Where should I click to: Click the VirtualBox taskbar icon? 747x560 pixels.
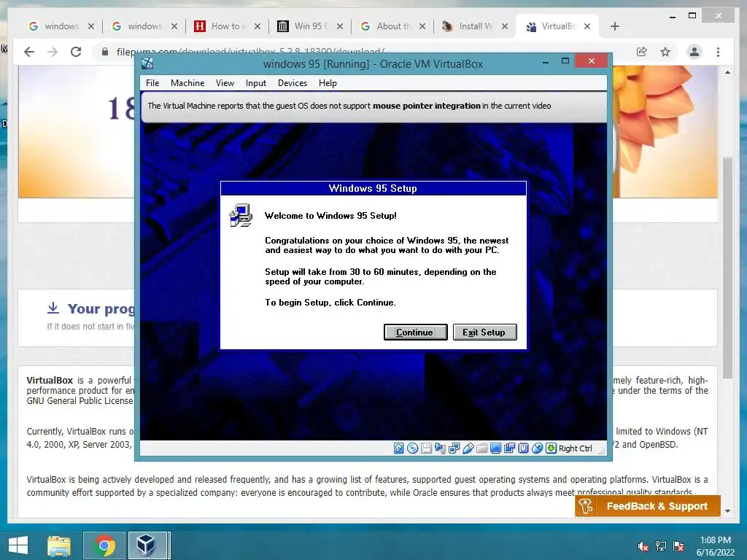pyautogui.click(x=147, y=545)
